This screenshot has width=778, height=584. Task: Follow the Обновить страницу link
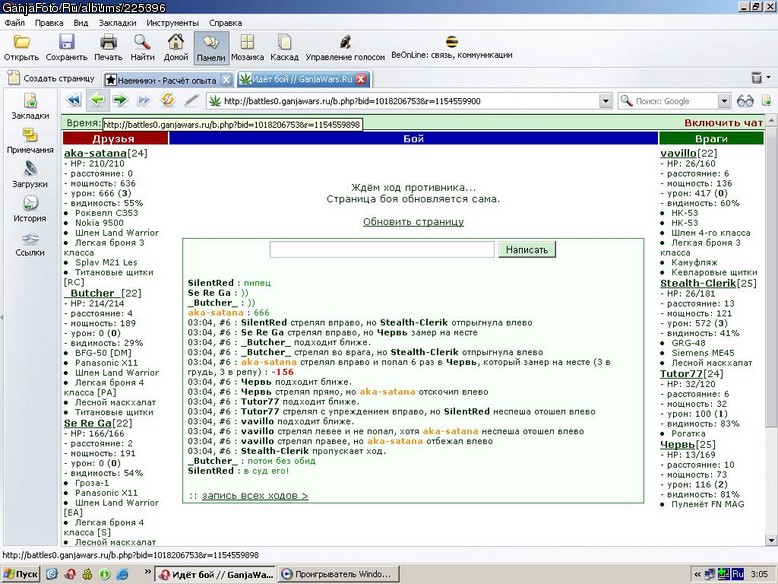coord(413,222)
